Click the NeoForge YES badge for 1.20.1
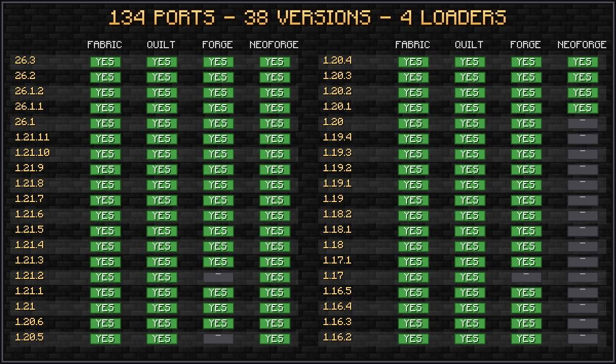The image size is (616, 364). (x=583, y=108)
